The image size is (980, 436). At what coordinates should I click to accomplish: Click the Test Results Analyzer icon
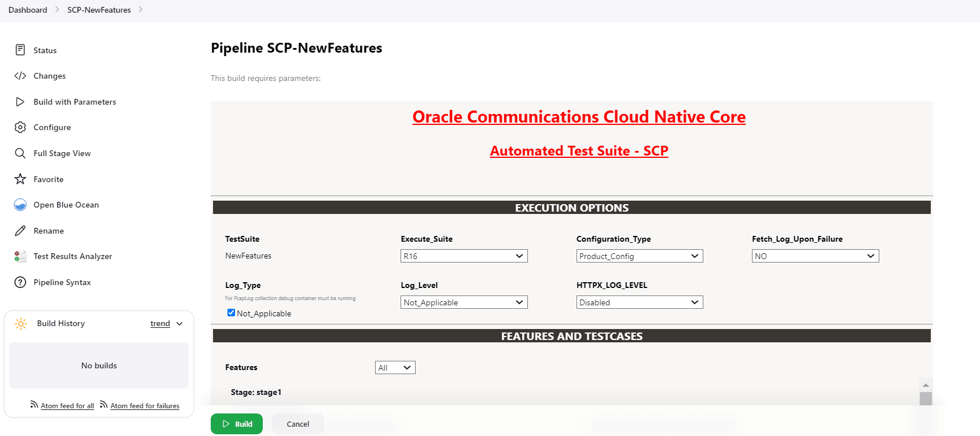coord(20,256)
